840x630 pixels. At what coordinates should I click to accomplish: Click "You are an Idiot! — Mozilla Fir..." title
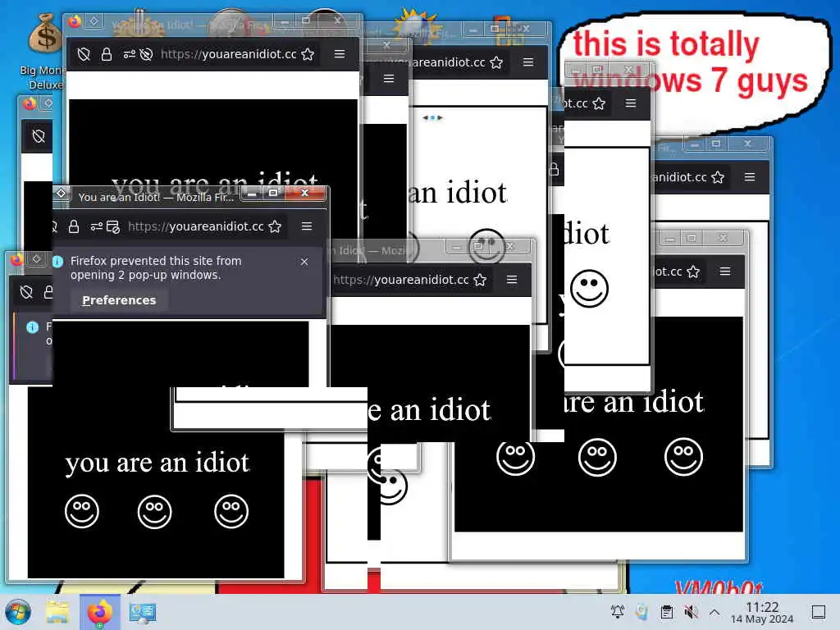tap(156, 197)
